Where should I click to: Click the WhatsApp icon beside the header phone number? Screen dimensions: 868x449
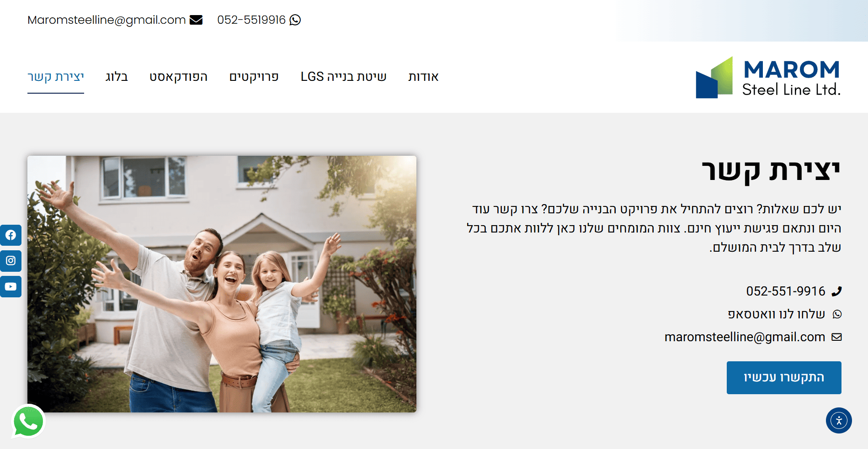coord(295,20)
